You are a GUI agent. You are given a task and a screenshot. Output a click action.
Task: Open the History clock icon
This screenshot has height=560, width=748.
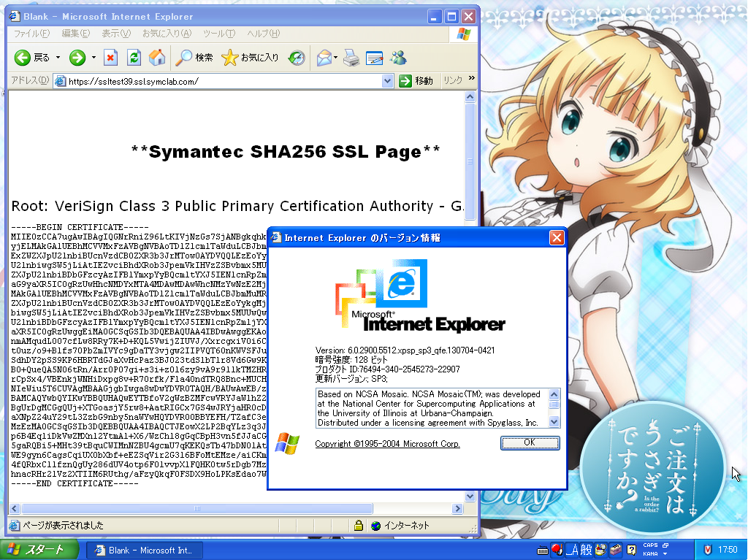297,58
